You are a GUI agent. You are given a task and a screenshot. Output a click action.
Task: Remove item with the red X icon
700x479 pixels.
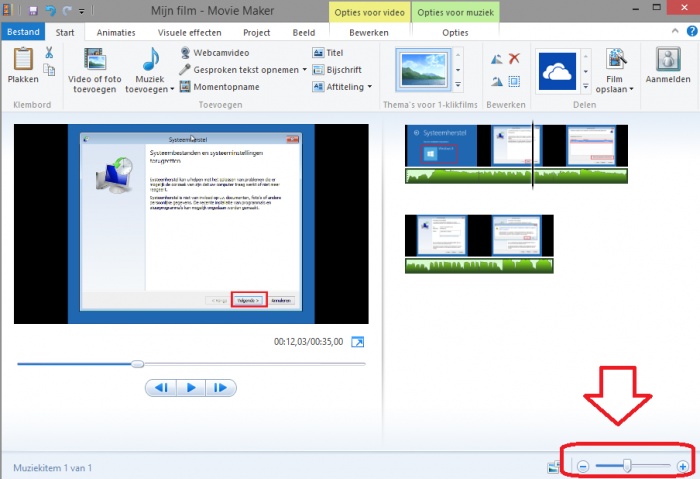click(514, 58)
